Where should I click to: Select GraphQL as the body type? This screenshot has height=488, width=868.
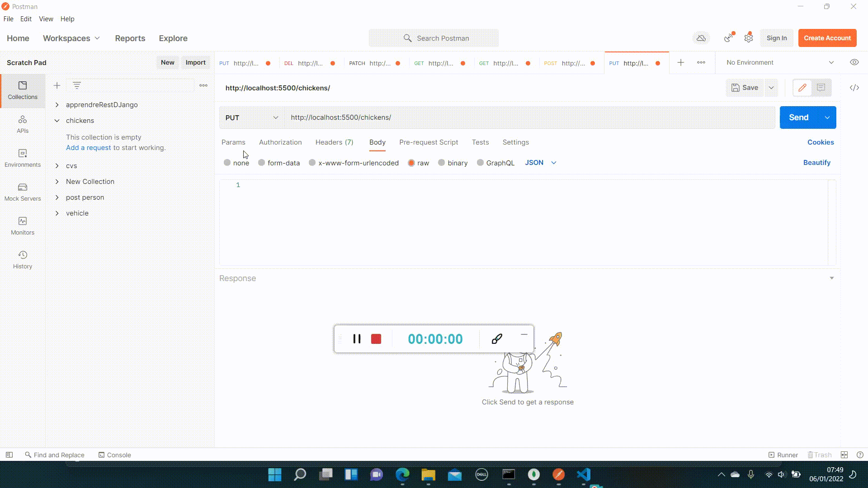(496, 163)
